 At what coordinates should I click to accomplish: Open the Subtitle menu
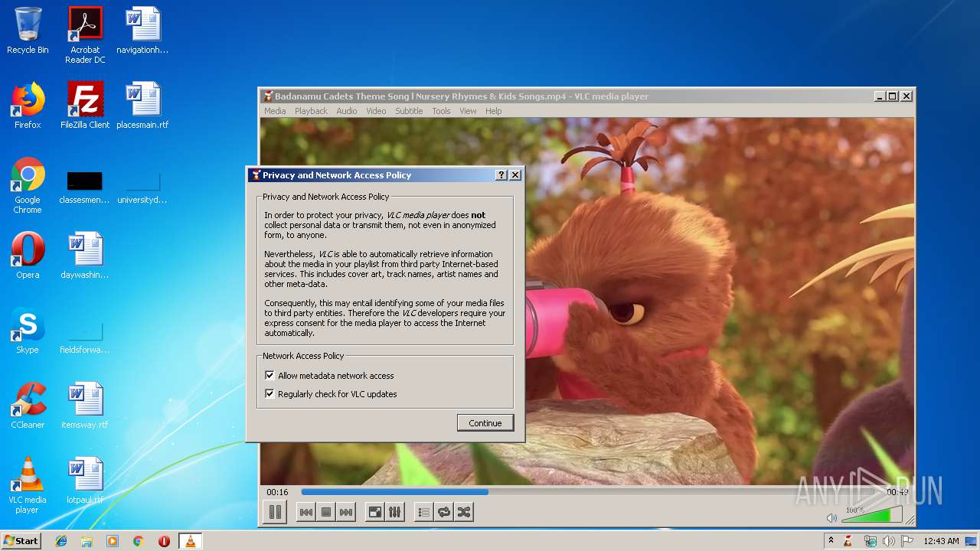[x=409, y=111]
